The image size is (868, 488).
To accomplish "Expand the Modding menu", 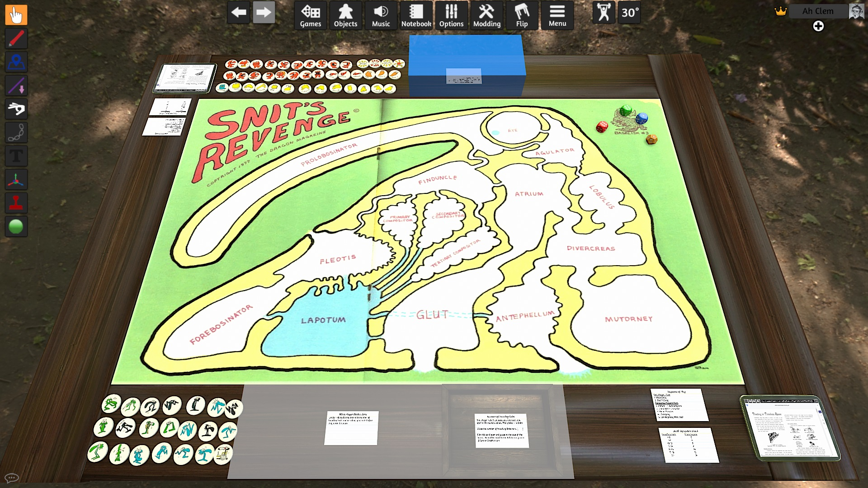I will click(x=486, y=16).
